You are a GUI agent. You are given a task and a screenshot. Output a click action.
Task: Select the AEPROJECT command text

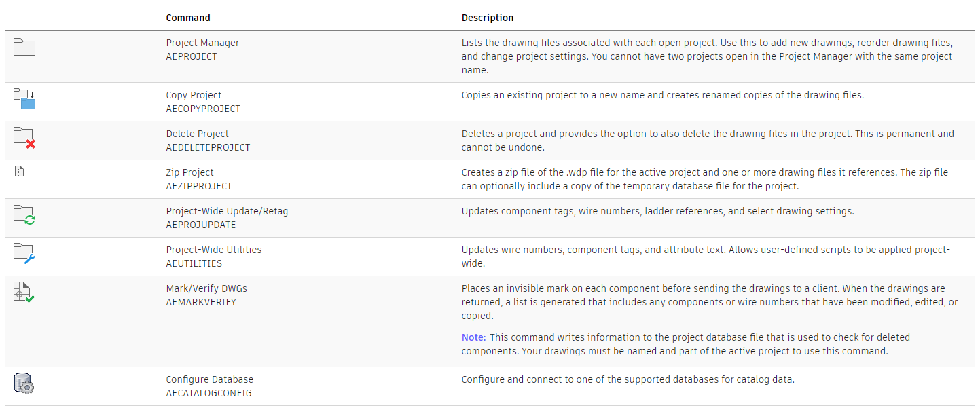[x=192, y=56]
